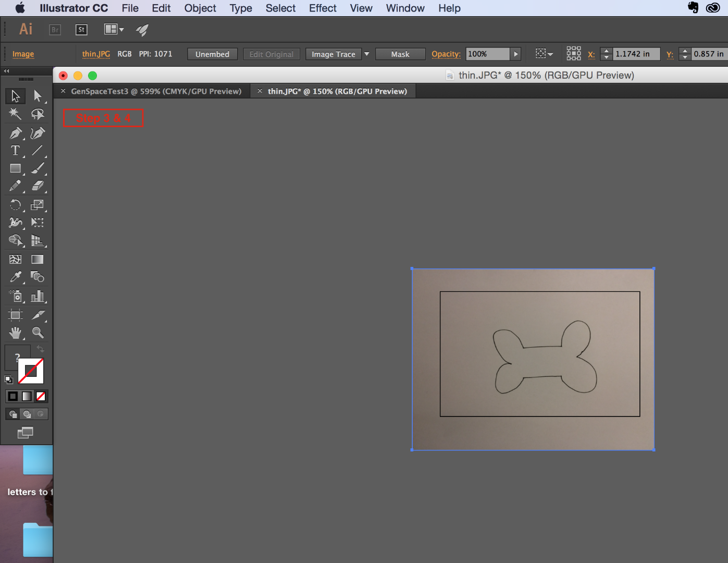Screen dimensions: 728x563
Task: Toggle to Draw Behind mode
Action: (26, 414)
